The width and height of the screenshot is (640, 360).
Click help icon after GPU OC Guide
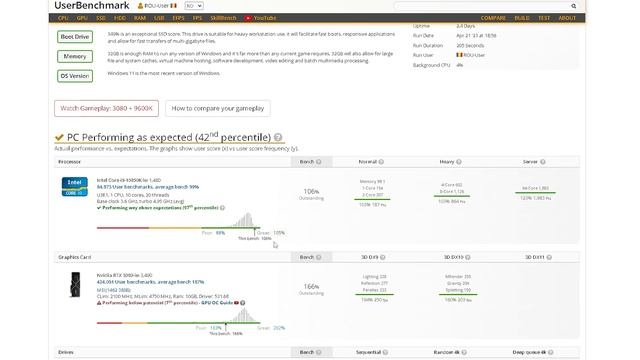(x=242, y=303)
